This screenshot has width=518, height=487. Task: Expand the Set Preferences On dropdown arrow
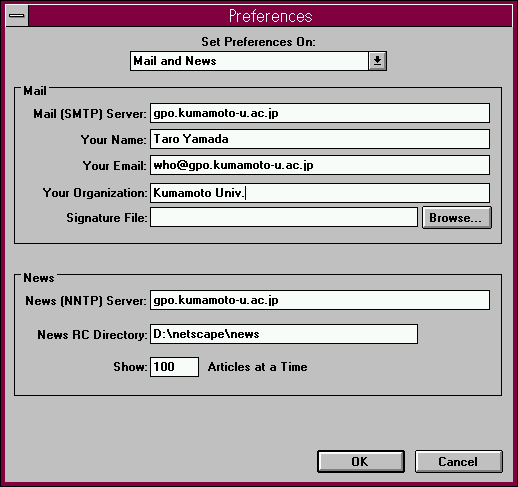(x=377, y=61)
